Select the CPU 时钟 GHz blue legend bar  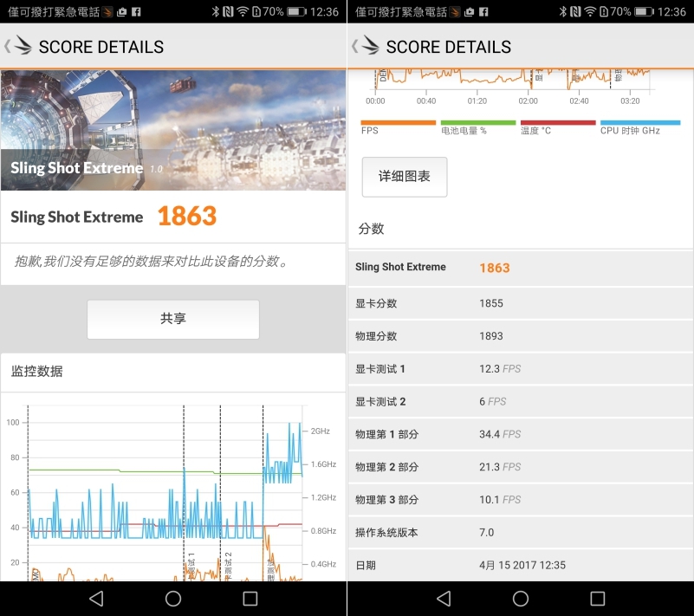[640, 122]
